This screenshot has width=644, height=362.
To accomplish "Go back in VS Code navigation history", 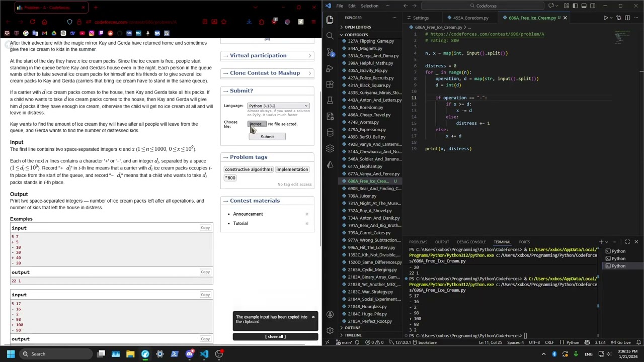I will [x=406, y=6].
